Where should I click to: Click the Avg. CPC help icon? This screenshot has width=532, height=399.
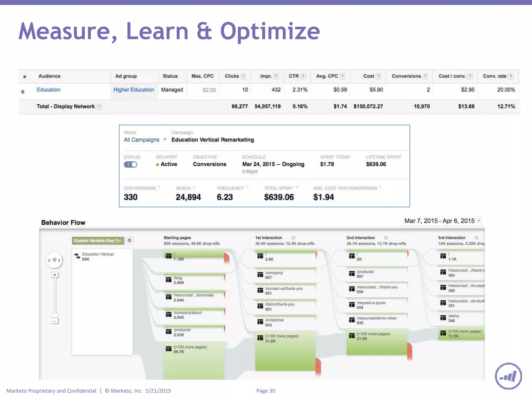(x=342, y=76)
